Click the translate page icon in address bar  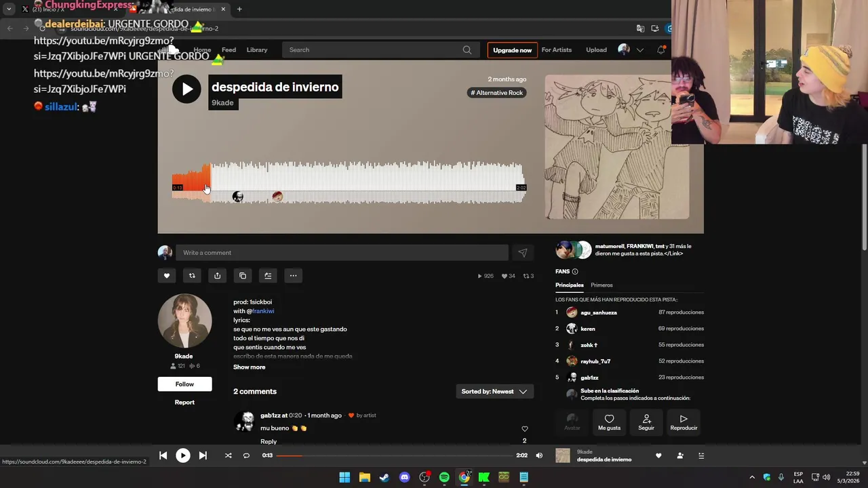tap(640, 28)
